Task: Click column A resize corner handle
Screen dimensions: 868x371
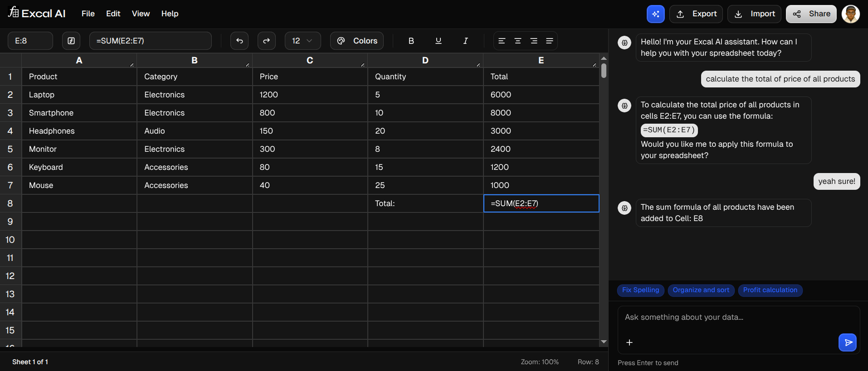Action: pyautogui.click(x=132, y=65)
